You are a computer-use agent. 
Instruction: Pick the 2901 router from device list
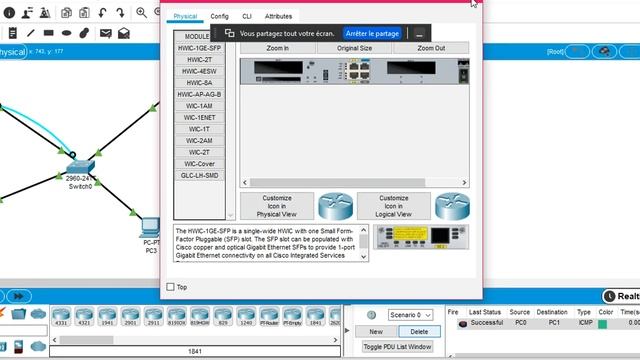(131, 316)
